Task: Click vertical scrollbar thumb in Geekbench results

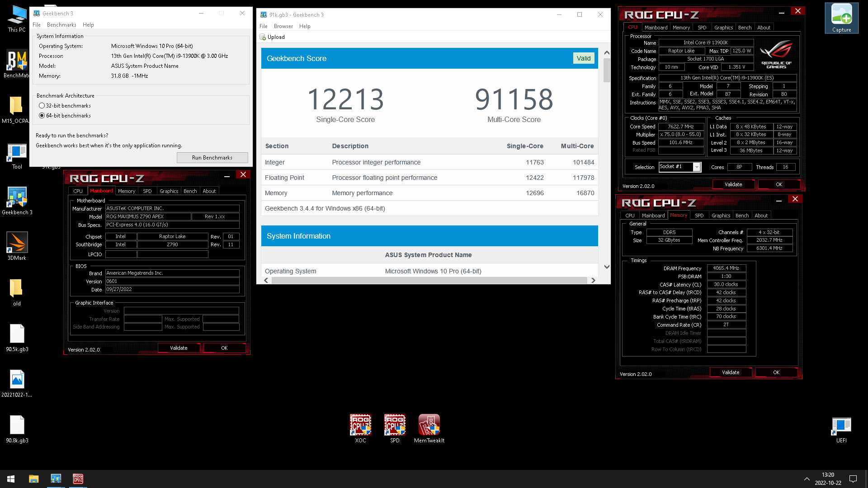Action: (x=607, y=70)
